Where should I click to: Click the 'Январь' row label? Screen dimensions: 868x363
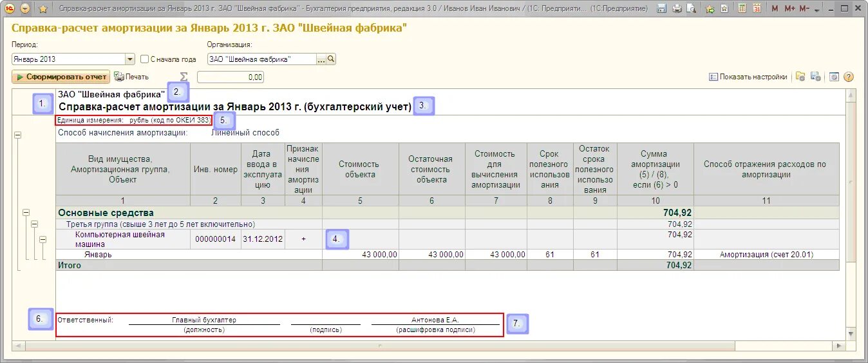click(98, 255)
